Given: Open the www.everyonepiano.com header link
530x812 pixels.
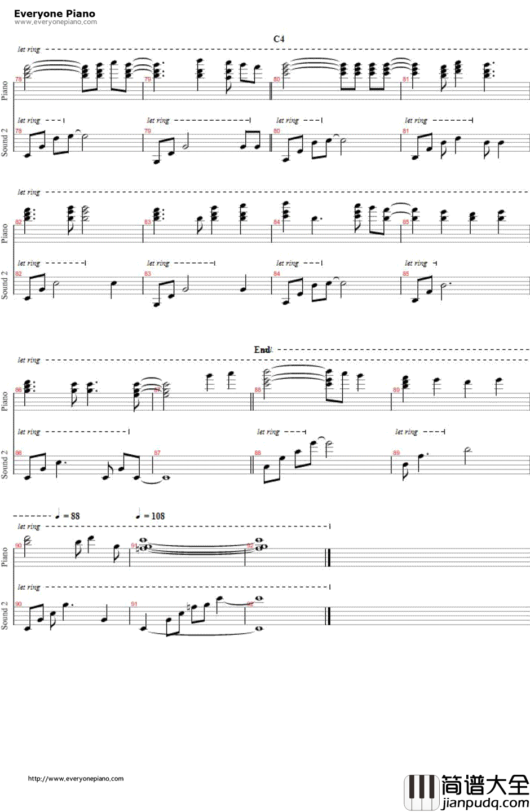Looking at the screenshot, I should [x=55, y=22].
